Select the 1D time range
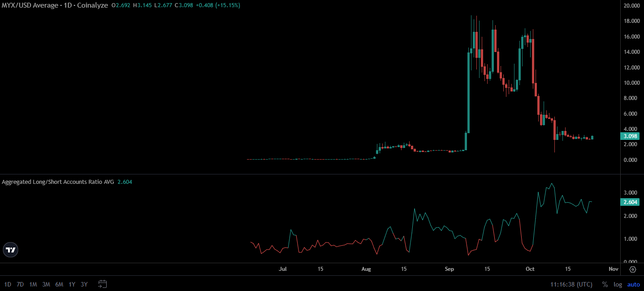Viewport: 644px width, 291px height. click(x=8, y=284)
